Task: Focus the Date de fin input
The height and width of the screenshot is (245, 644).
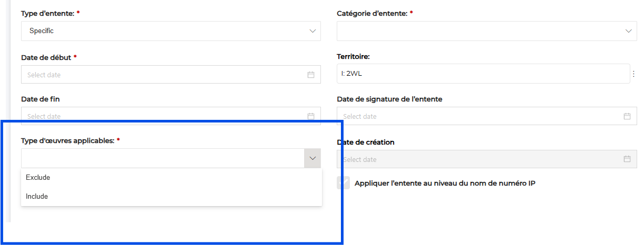Action: coord(158,116)
